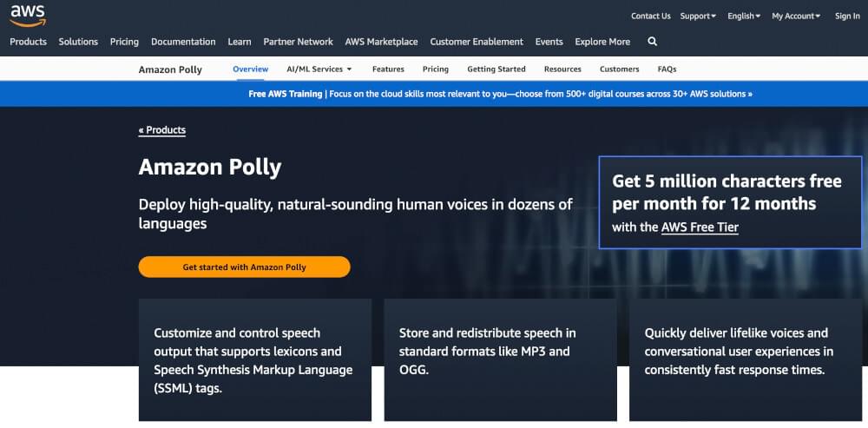Go back via « Products link

[161, 130]
